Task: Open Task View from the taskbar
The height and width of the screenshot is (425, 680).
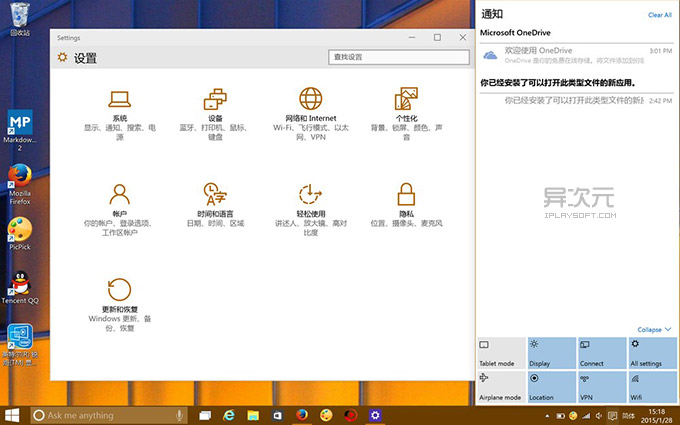Action: 205,415
